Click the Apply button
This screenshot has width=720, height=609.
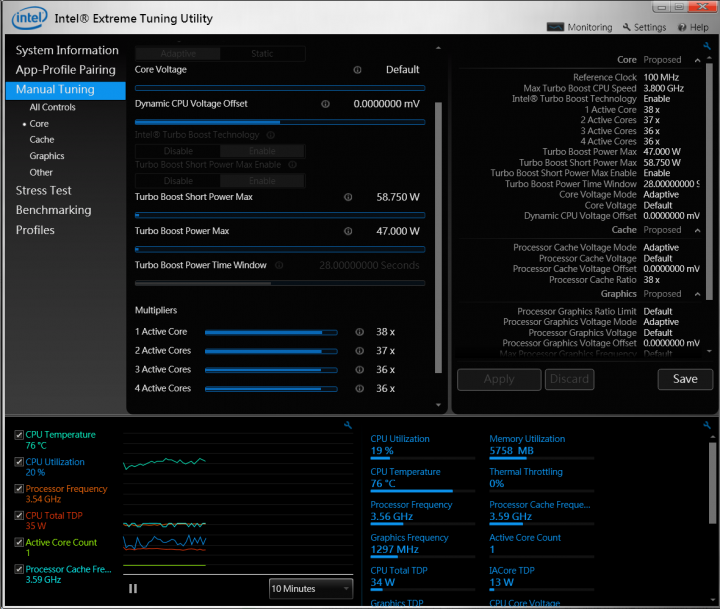(499, 379)
